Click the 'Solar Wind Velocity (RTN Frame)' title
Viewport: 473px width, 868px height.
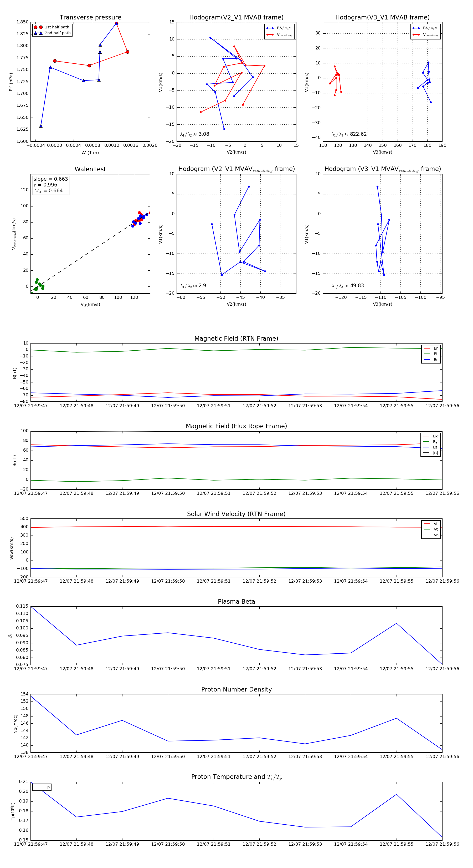[236, 514]
